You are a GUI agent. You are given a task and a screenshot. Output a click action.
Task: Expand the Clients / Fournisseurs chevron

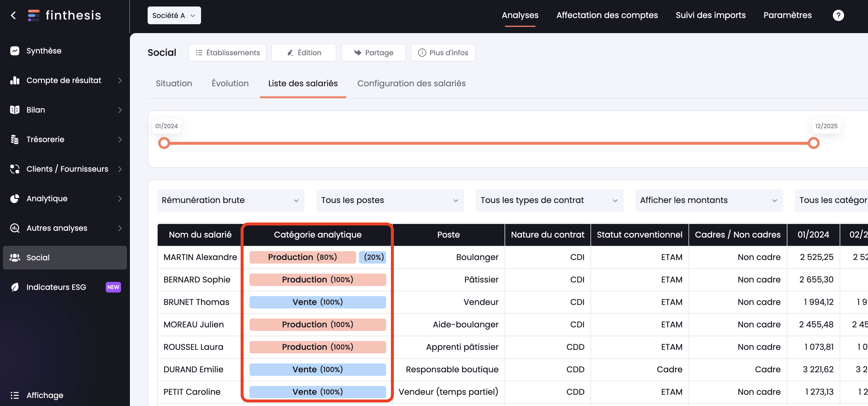pos(120,169)
